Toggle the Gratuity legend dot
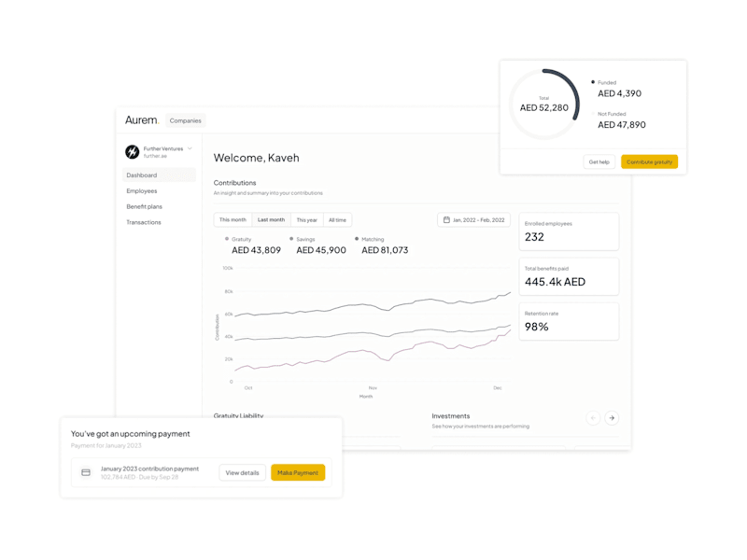This screenshot has width=747, height=560. (227, 239)
